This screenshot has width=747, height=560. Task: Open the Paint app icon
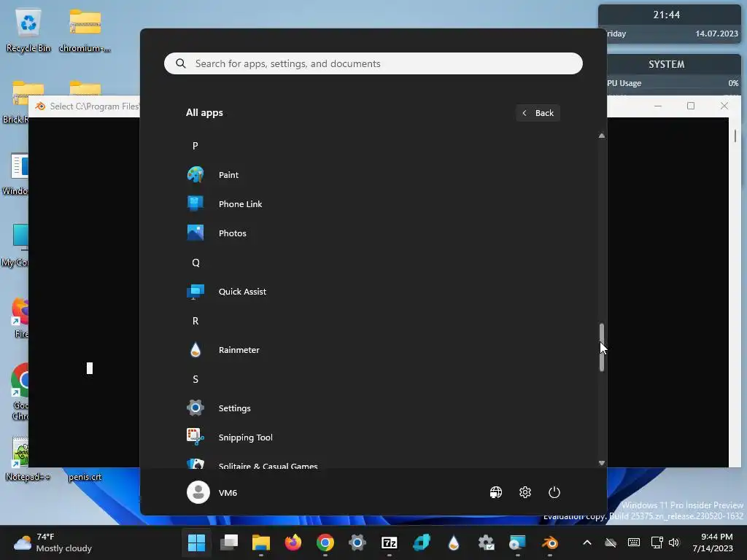tap(196, 175)
